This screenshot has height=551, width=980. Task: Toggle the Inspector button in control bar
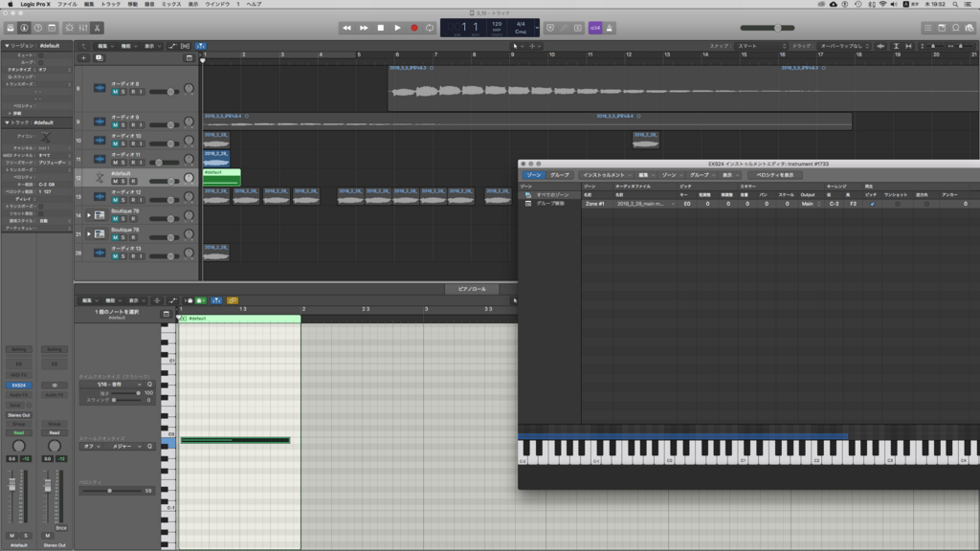click(24, 28)
